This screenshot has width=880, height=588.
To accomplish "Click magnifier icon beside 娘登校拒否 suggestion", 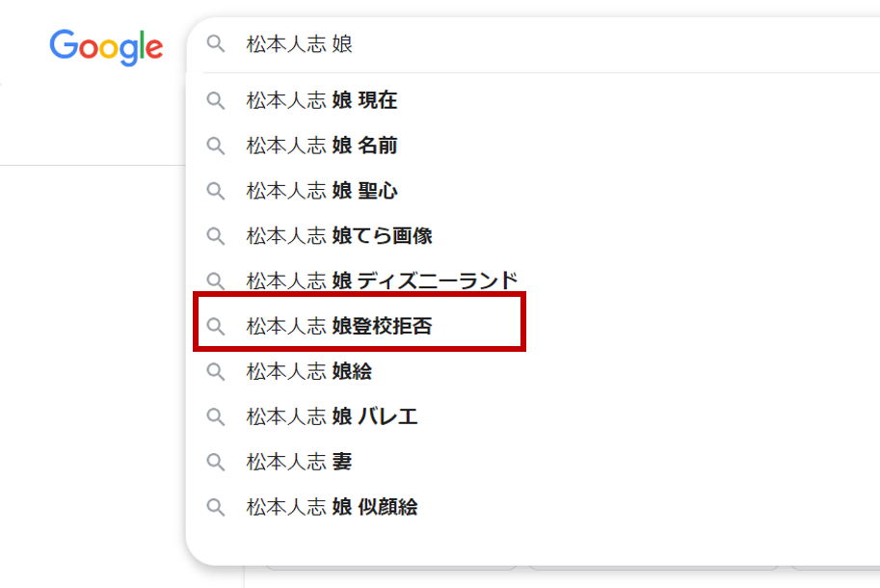I will (216, 327).
